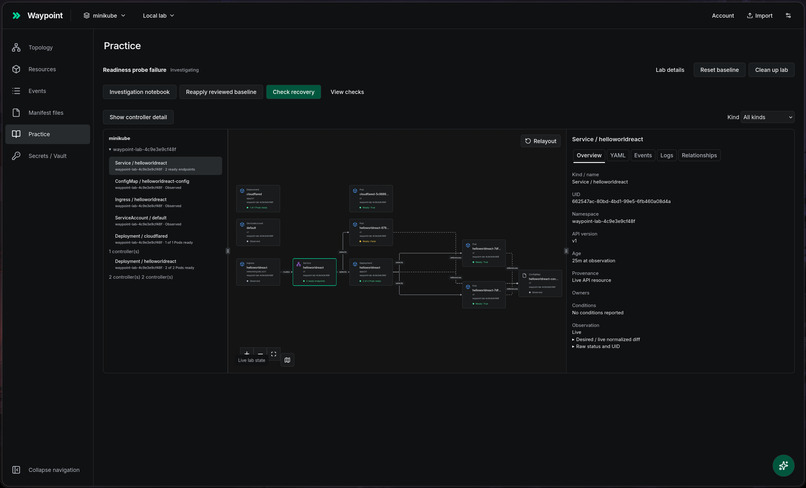806x488 pixels.
Task: Select Pod cloudflared graph node
Action: [x=371, y=198]
